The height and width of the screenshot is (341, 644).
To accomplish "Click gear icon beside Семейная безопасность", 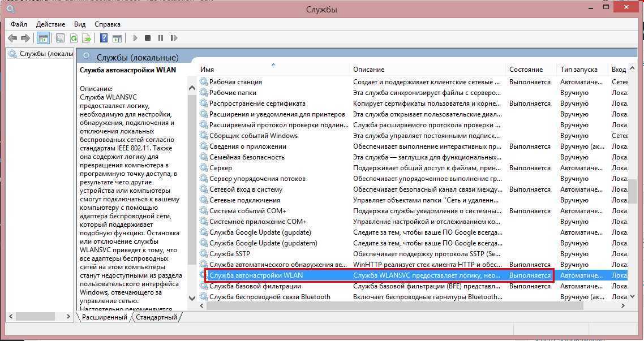I will click(x=204, y=157).
